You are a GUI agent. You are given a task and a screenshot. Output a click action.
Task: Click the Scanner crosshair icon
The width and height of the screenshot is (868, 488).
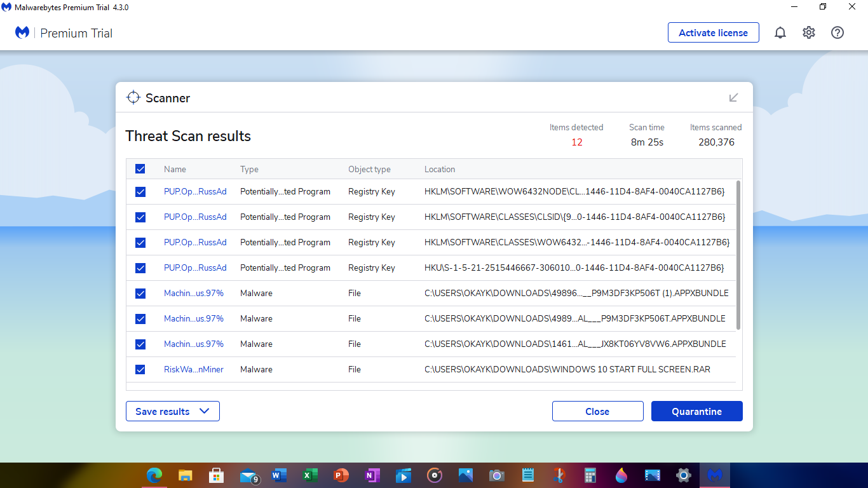click(133, 97)
